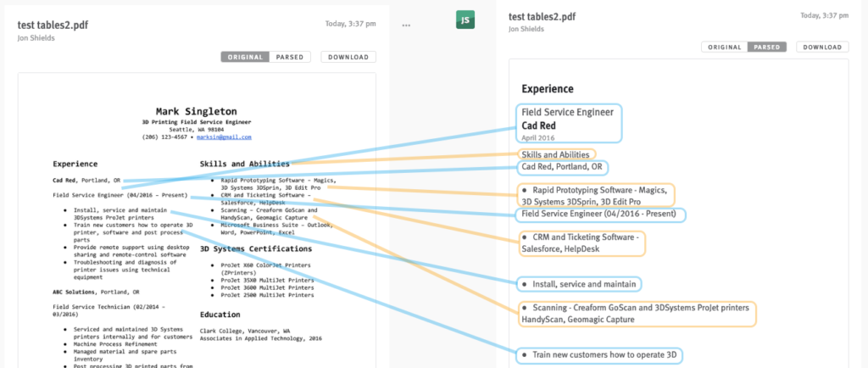
Task: Click parsed Install, service and maintain box
Action: pyautogui.click(x=578, y=284)
